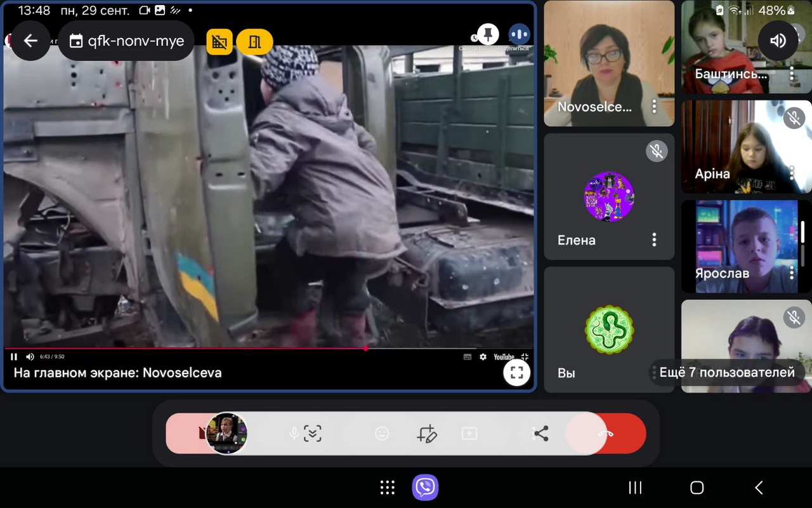Open the share icon in bottom bar
812x508 pixels.
tap(540, 434)
